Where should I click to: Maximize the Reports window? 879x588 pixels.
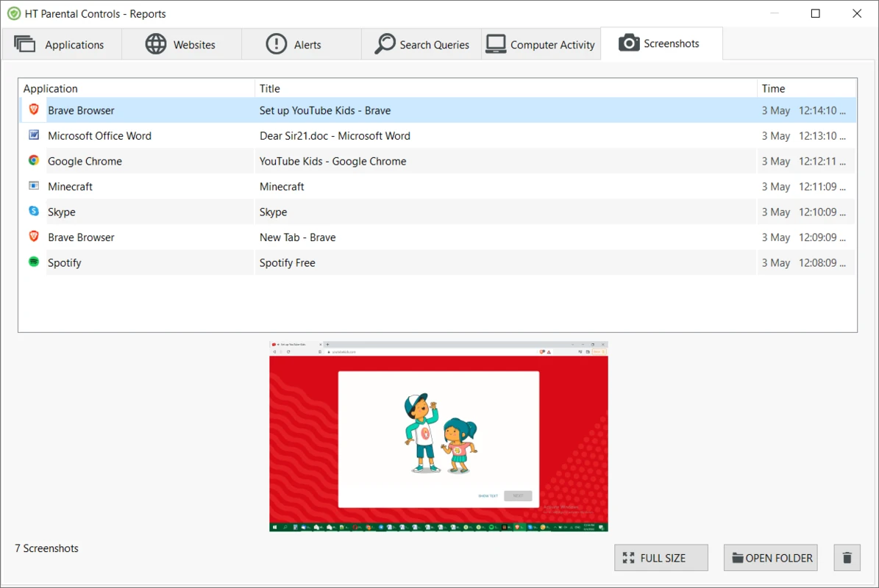(x=816, y=13)
